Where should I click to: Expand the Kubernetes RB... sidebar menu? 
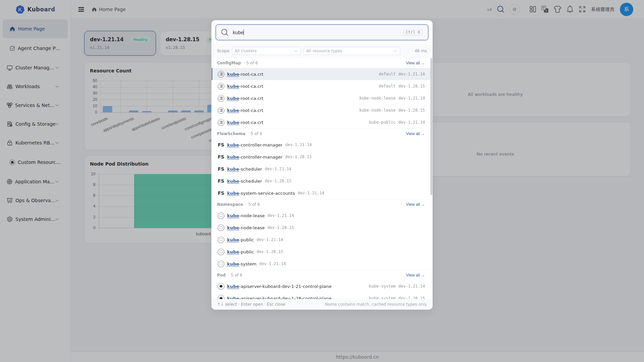(x=35, y=143)
